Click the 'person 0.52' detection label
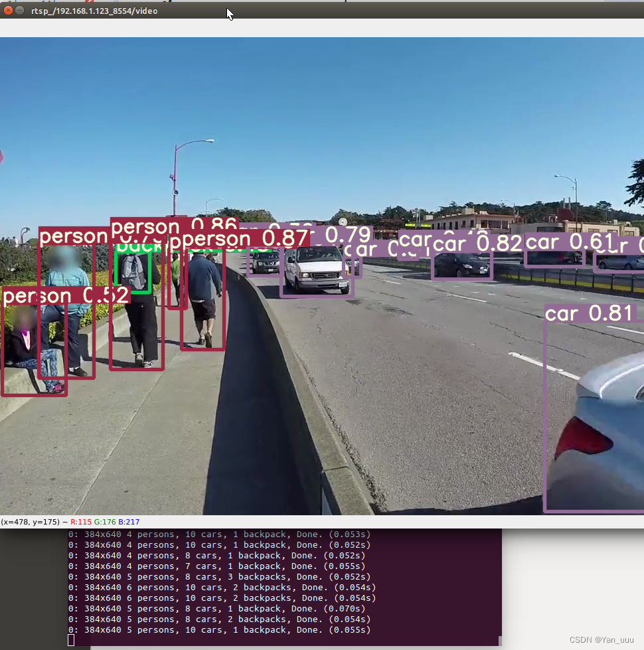 66,295
